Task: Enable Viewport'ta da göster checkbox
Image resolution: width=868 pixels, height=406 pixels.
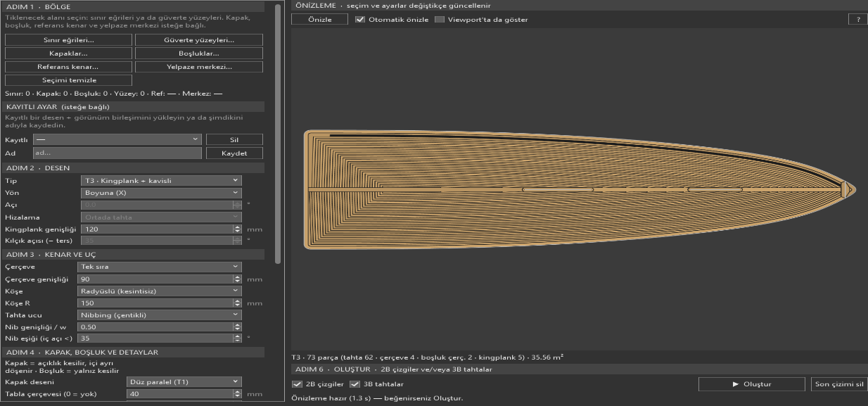Action: 440,20
